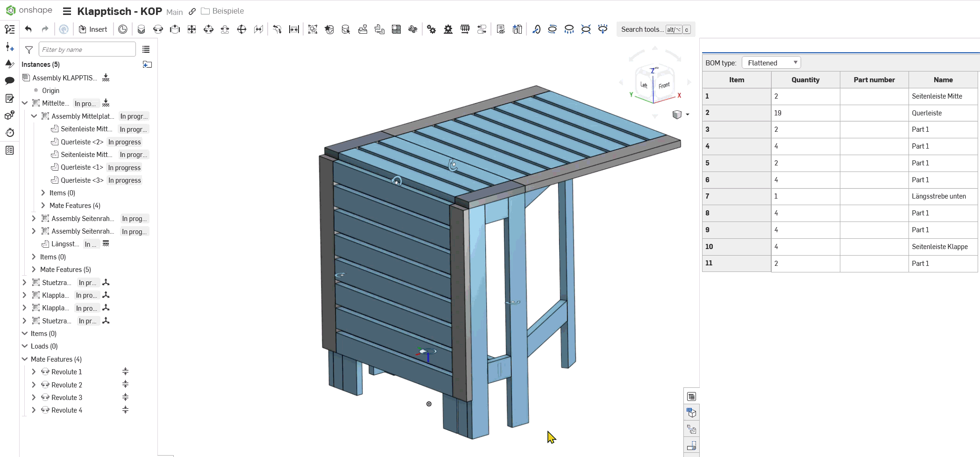
Task: Expand the Revolute 3 mate feature
Action: tap(34, 398)
